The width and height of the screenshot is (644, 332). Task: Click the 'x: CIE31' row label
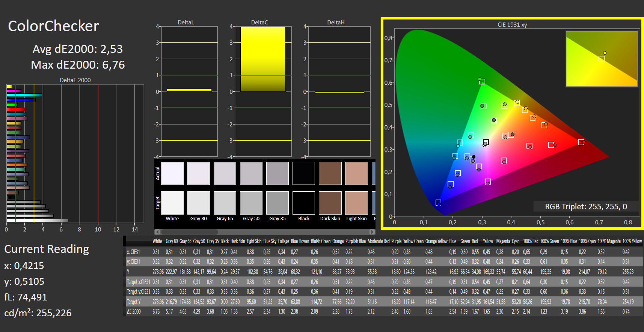[133, 252]
